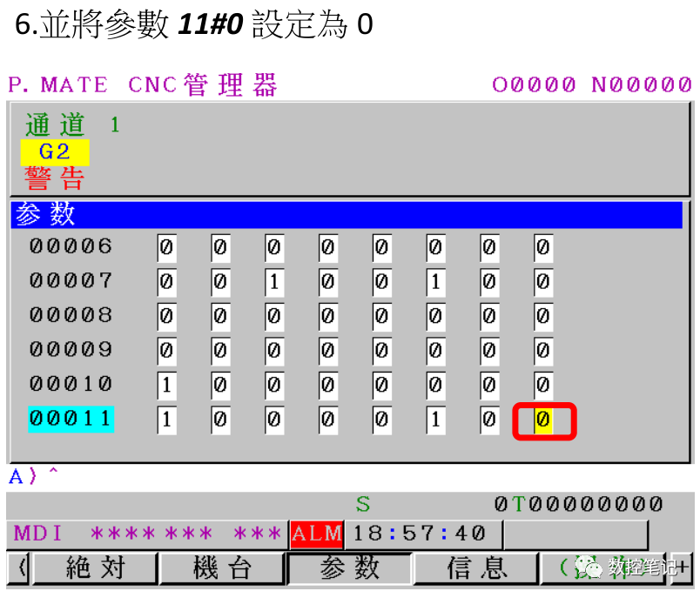Open the 信息 soft key page
Screen dimensions: 700x598
click(476, 568)
